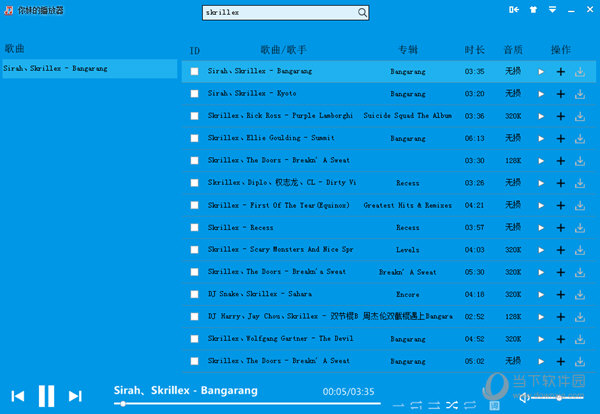Download the 05:30 Breakn' a Sweat track
Viewport: 600px width, 414px height.
tap(580, 272)
